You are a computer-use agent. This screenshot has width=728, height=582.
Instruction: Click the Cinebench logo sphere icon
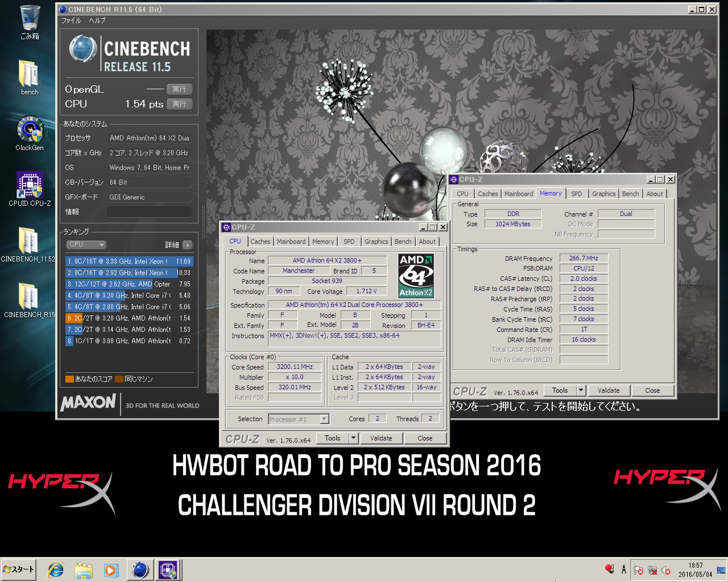(x=83, y=48)
